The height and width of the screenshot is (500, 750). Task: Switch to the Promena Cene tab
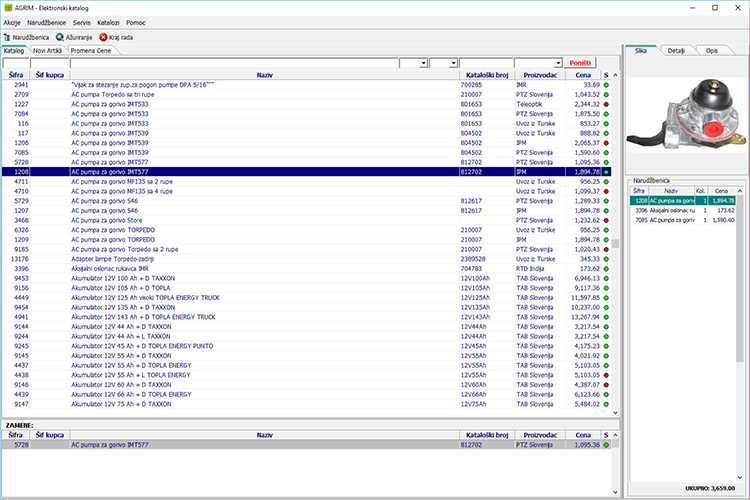click(x=91, y=49)
